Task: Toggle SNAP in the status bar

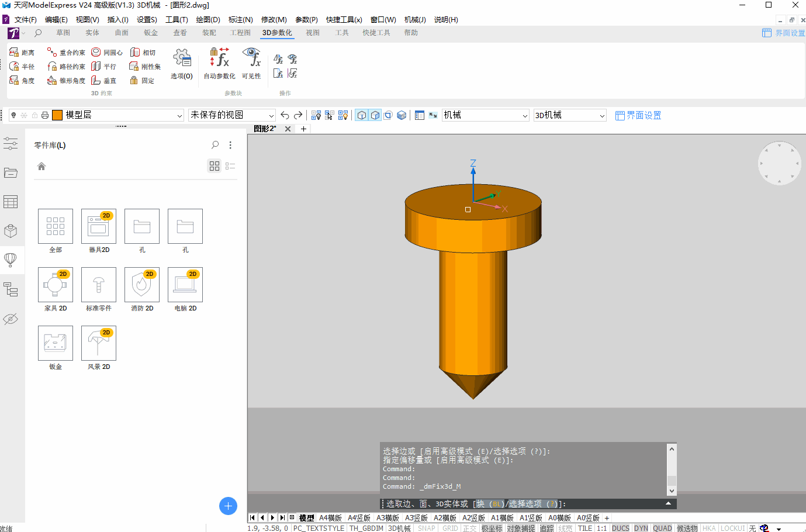Action: pyautogui.click(x=427, y=528)
